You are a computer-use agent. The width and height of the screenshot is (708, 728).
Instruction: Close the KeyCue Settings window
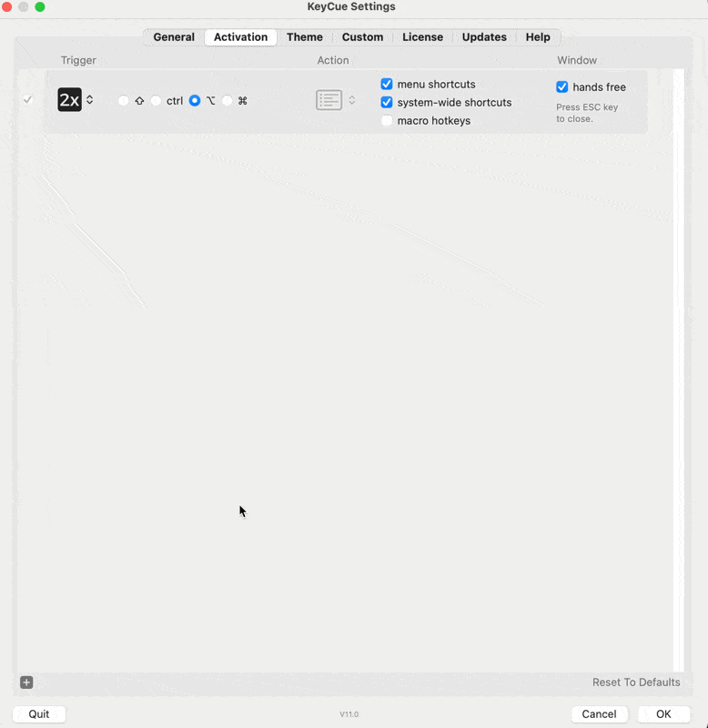coord(6,6)
